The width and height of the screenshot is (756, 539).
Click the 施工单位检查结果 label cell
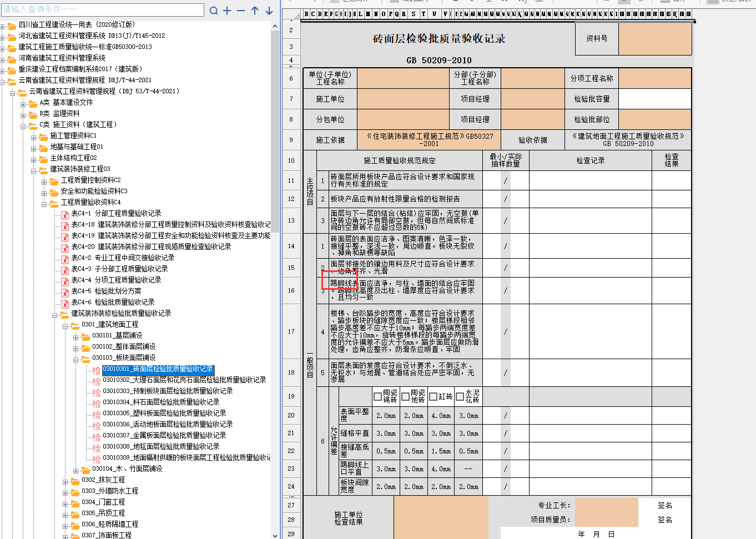pyautogui.click(x=349, y=518)
